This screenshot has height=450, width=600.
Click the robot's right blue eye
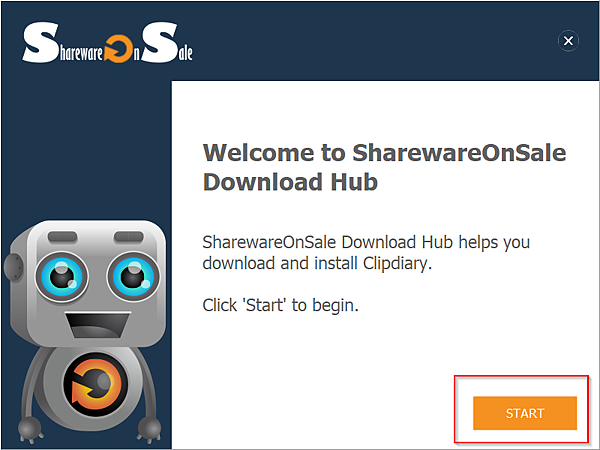tap(134, 276)
